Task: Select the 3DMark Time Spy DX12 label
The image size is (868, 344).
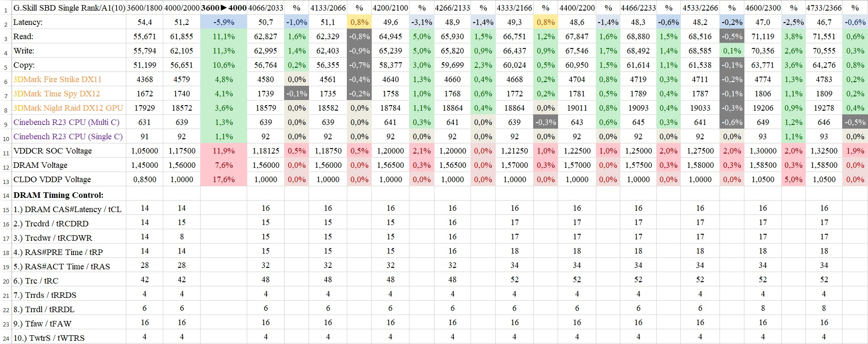Action: (57, 94)
